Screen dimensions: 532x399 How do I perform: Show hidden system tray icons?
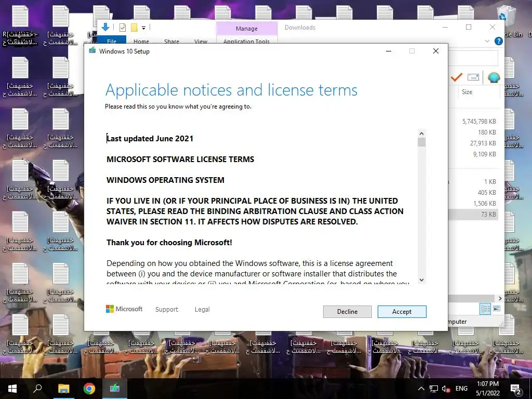[421, 389]
